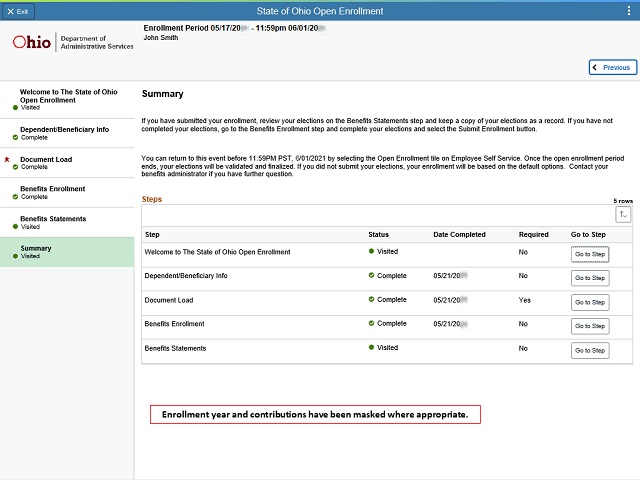Select Dependent/Beneficiary Info in sidebar

point(67,133)
